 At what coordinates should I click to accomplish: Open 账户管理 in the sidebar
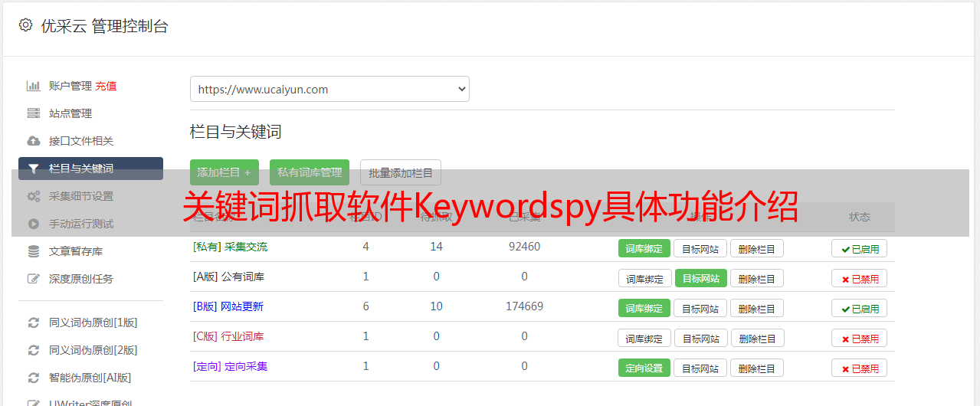click(70, 86)
